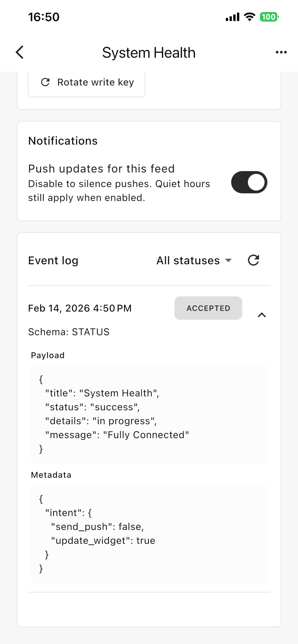Select the Metadata JSON code block
The height and width of the screenshot is (644, 298).
(x=149, y=533)
